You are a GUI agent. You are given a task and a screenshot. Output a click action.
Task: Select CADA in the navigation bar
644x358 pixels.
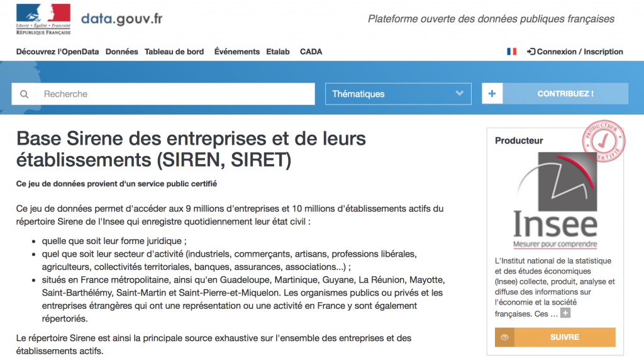click(x=311, y=52)
